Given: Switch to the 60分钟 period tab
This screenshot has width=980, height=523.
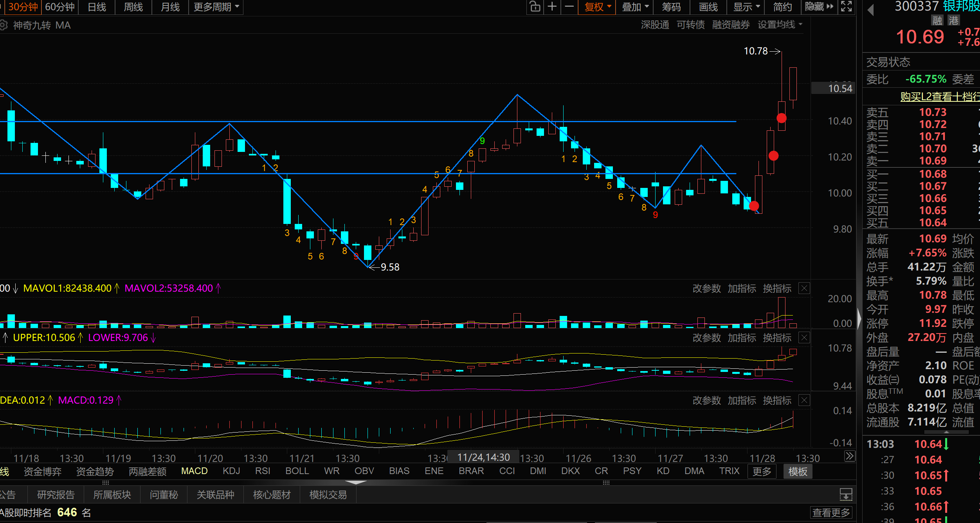Looking at the screenshot, I should (60, 7).
